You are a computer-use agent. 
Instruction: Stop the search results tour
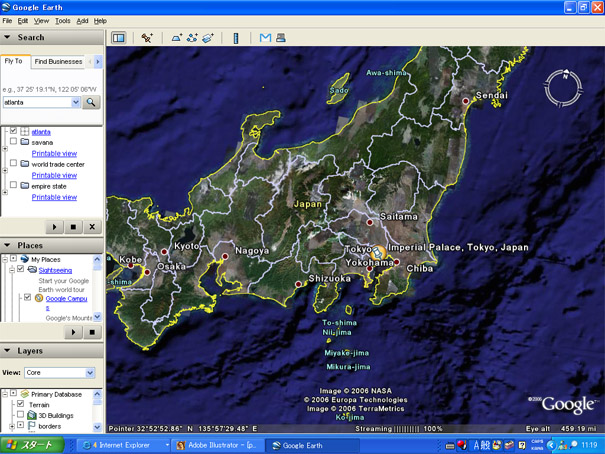click(73, 227)
